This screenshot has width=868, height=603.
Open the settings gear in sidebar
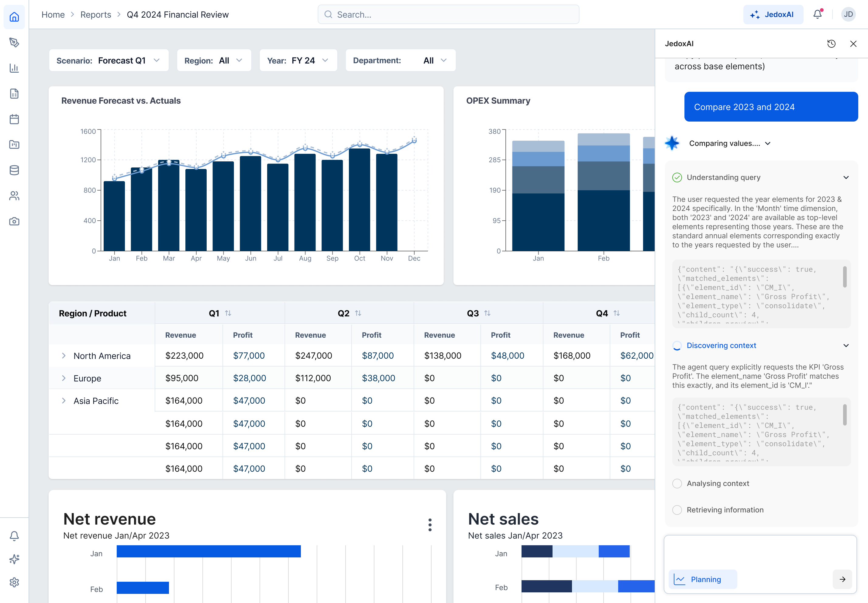tap(14, 582)
